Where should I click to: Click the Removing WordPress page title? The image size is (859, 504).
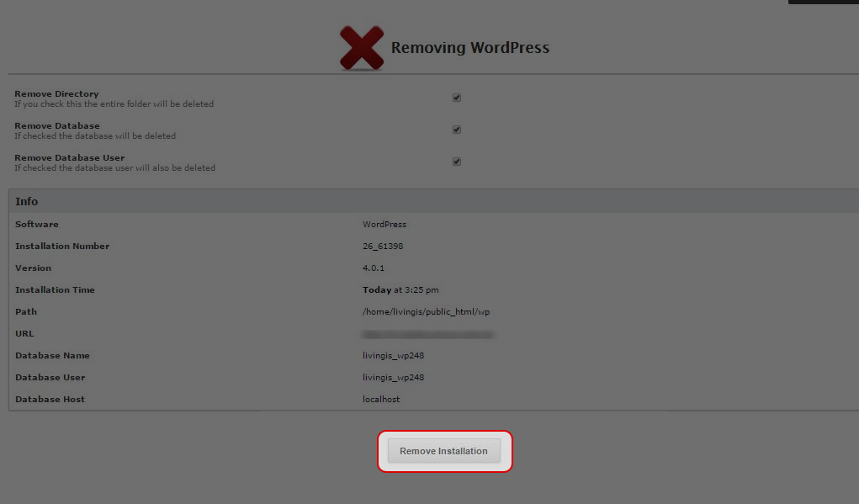coord(470,48)
